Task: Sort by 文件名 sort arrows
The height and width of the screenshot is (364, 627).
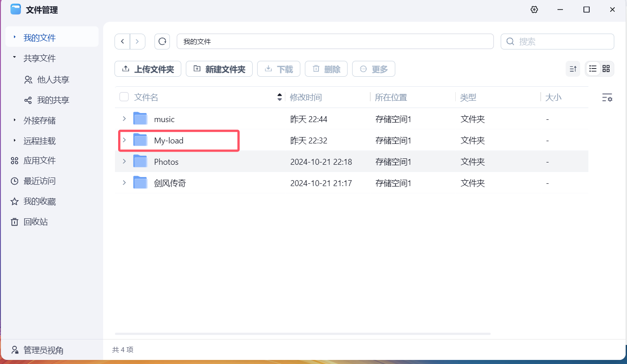Action: point(279,97)
